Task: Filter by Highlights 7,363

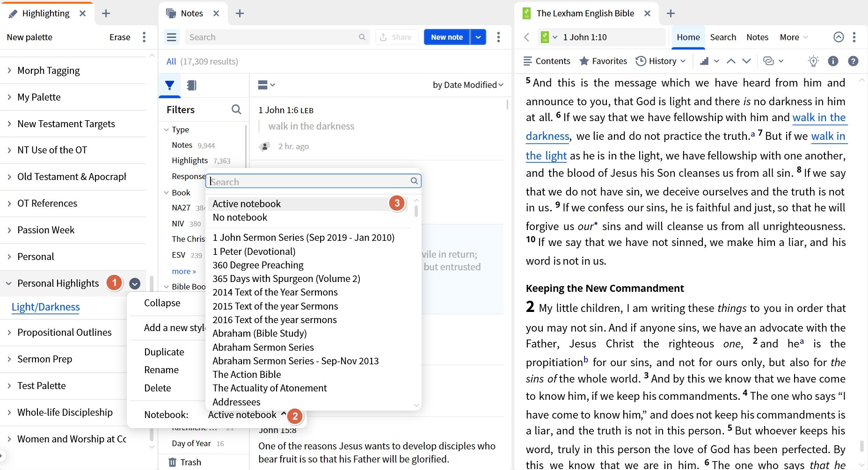Action: [x=201, y=160]
